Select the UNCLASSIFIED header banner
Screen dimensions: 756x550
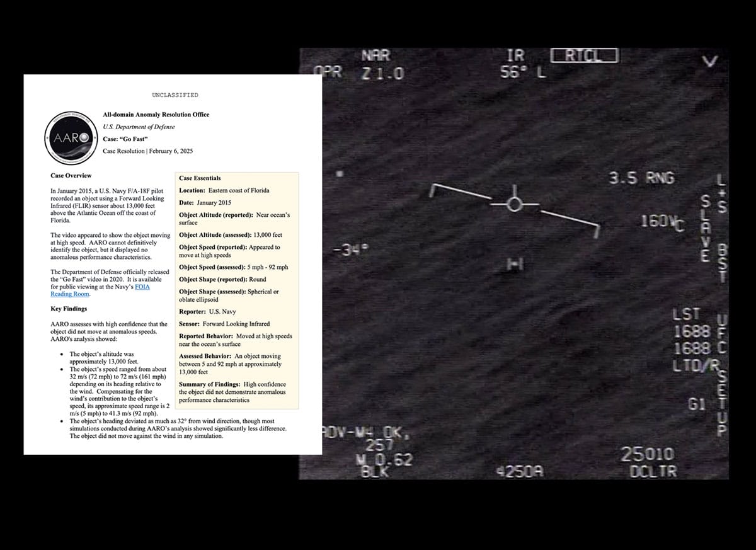[x=175, y=95]
